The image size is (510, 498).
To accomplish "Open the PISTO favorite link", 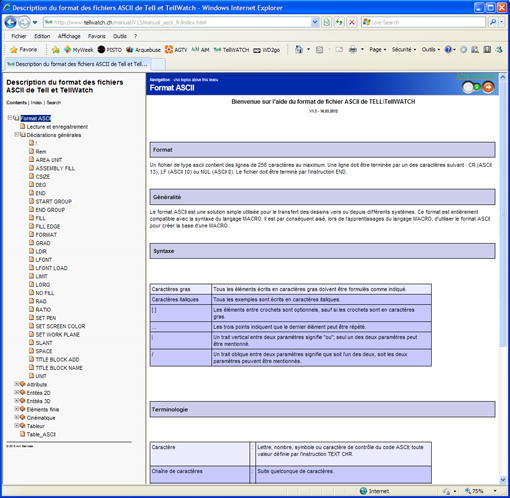I will click(x=110, y=50).
